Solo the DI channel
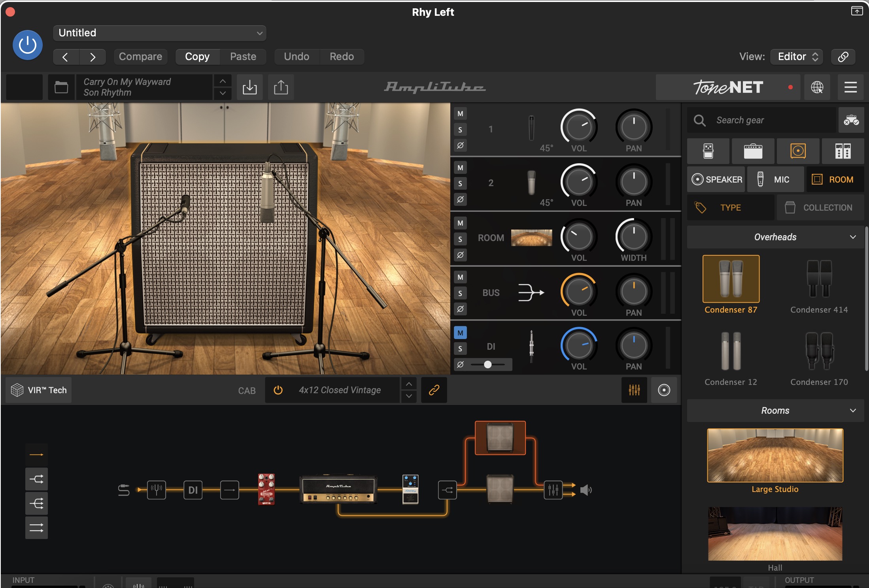Image resolution: width=869 pixels, height=588 pixels. [x=460, y=349]
